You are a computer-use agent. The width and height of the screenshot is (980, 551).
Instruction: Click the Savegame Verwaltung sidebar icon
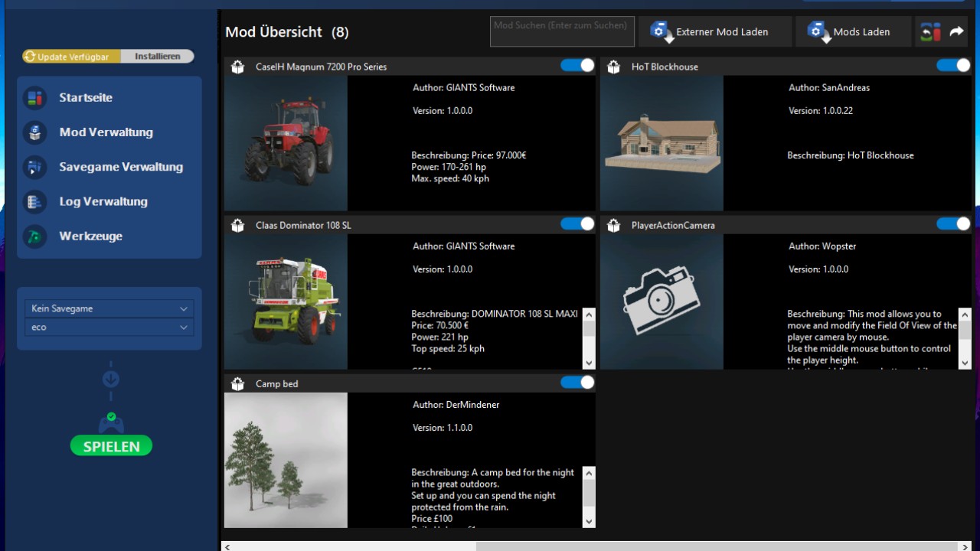pos(34,167)
